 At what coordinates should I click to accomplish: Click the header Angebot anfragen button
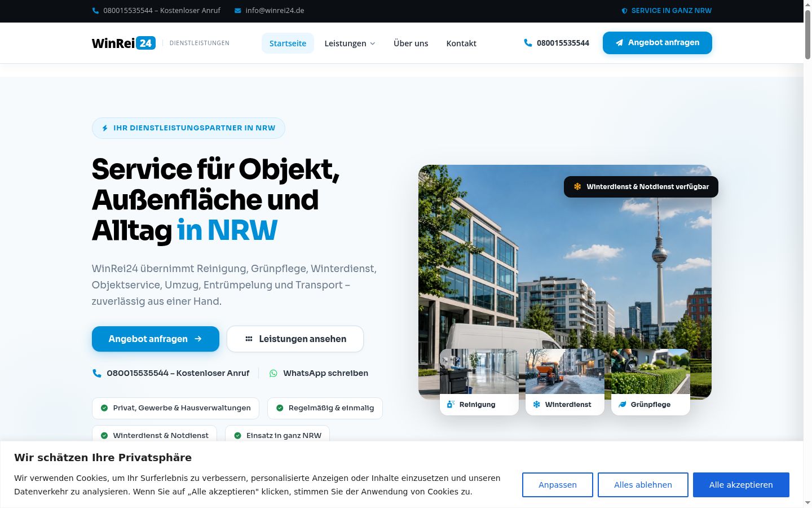657,43
